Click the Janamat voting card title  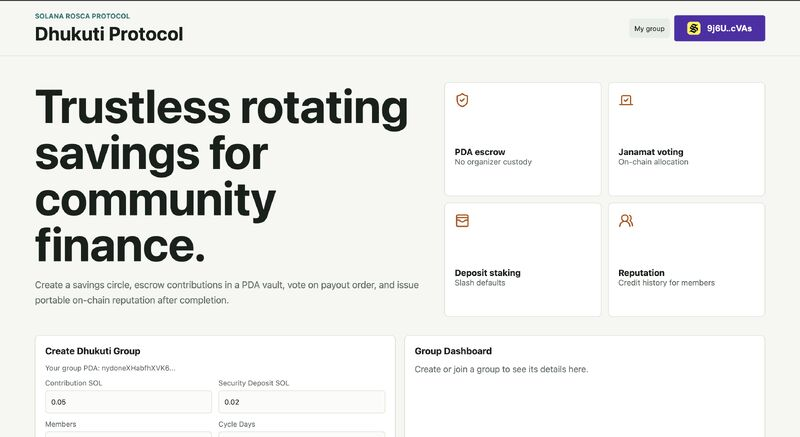click(x=651, y=152)
